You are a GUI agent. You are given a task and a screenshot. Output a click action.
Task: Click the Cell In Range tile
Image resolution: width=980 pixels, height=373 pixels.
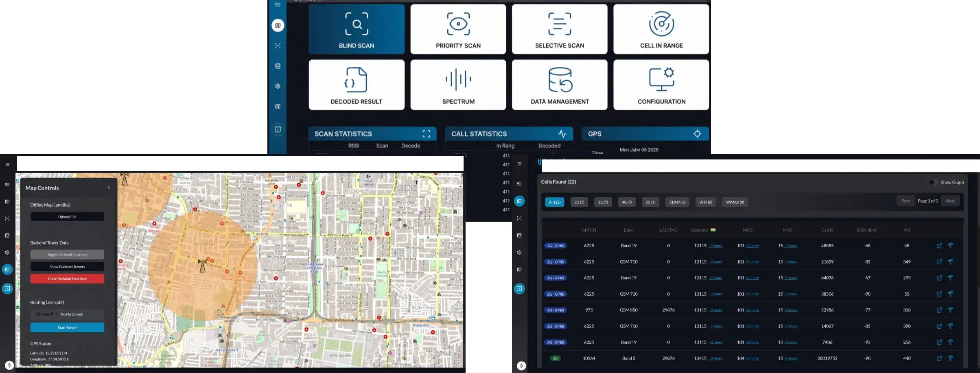coord(661,29)
